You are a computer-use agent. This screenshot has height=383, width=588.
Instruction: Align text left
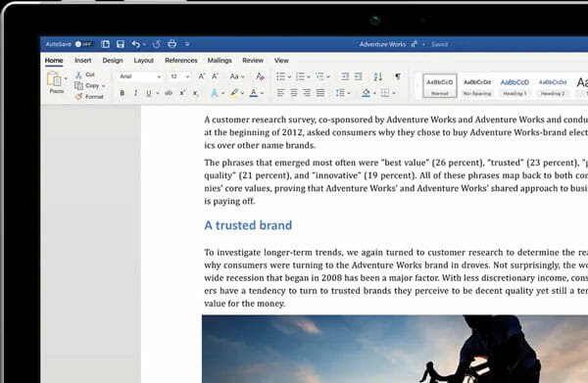(280, 92)
